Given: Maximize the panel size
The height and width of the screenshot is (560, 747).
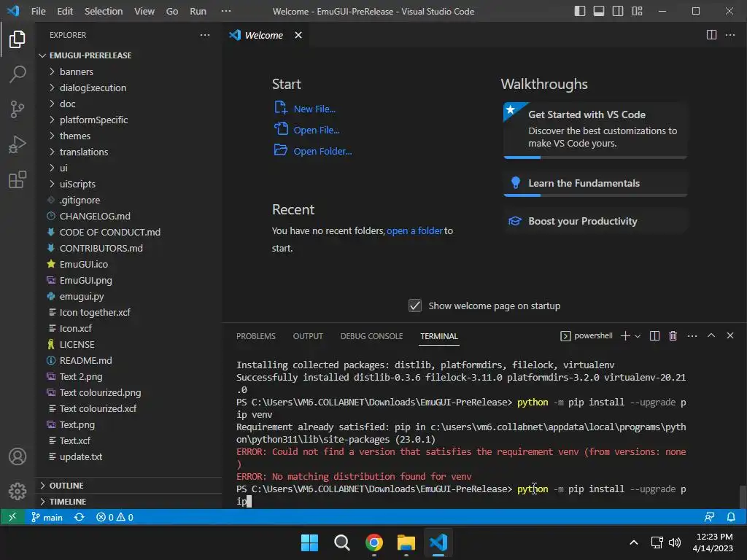Looking at the screenshot, I should (x=711, y=335).
